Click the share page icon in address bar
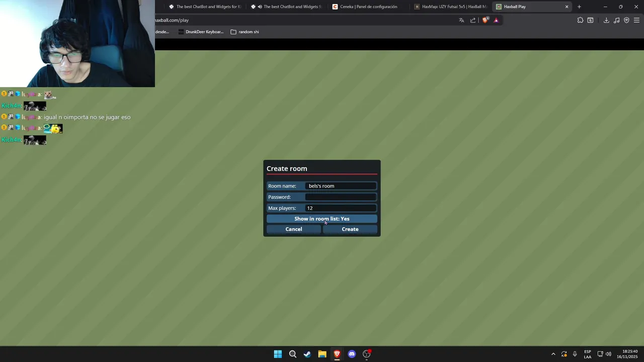The width and height of the screenshot is (644, 362). [473, 20]
